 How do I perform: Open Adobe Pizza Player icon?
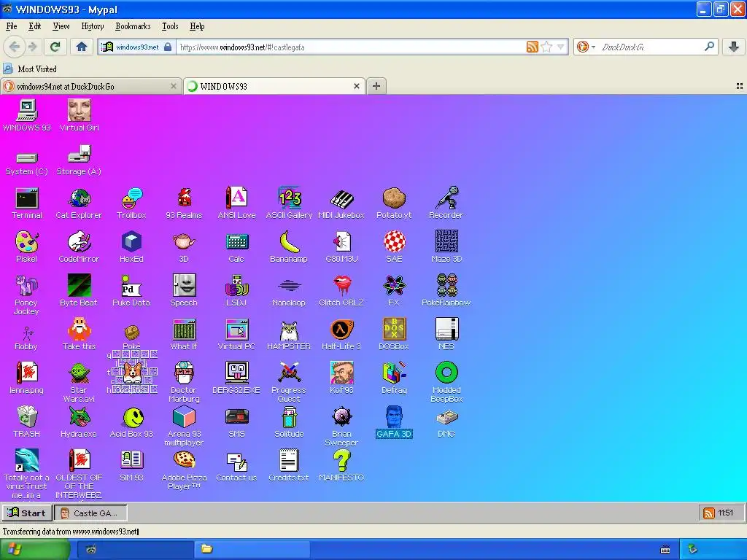[x=184, y=470]
